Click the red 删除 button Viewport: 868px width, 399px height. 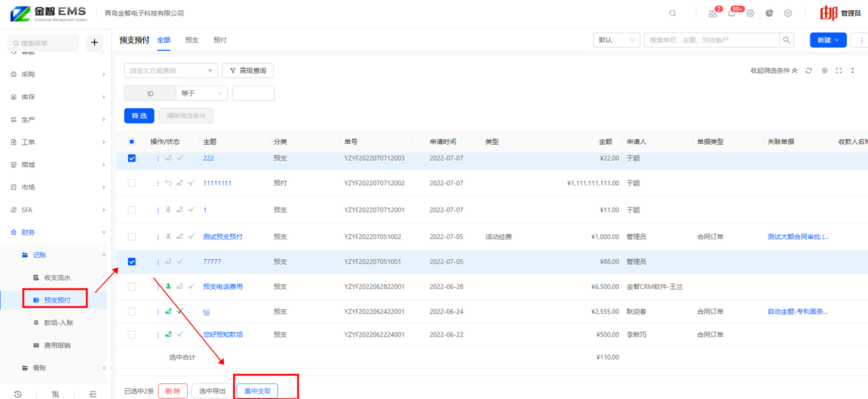coord(173,391)
